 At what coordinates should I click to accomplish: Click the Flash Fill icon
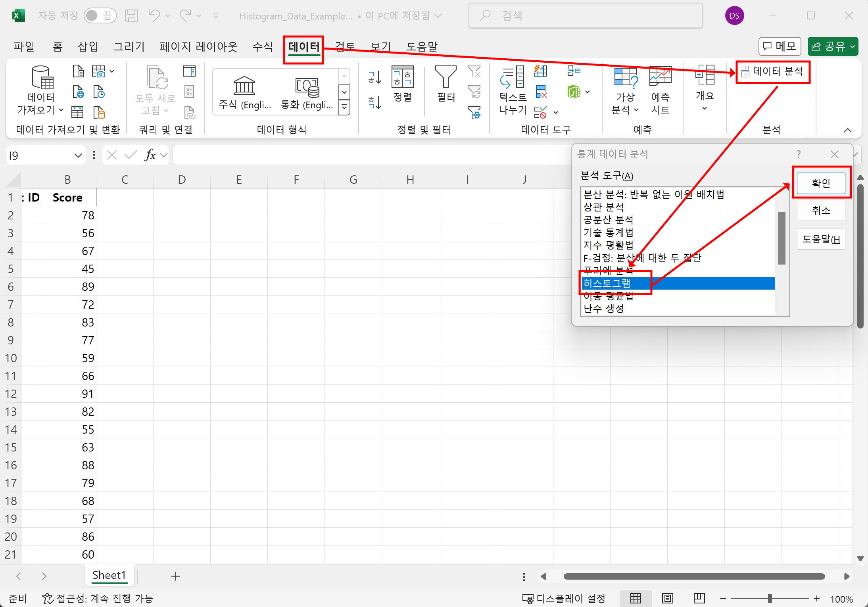[541, 71]
